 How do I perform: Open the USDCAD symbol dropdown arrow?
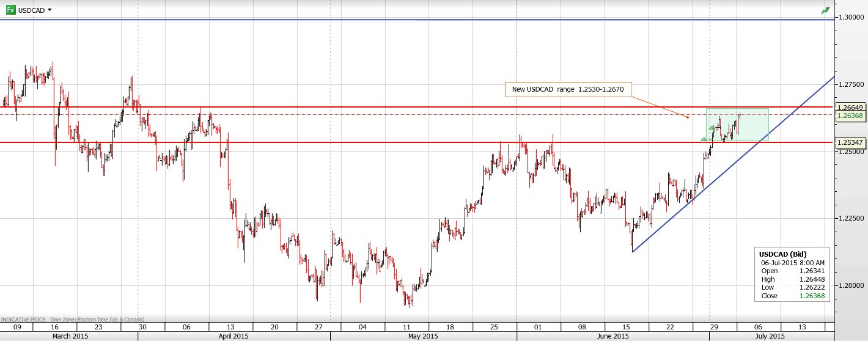coord(50,10)
